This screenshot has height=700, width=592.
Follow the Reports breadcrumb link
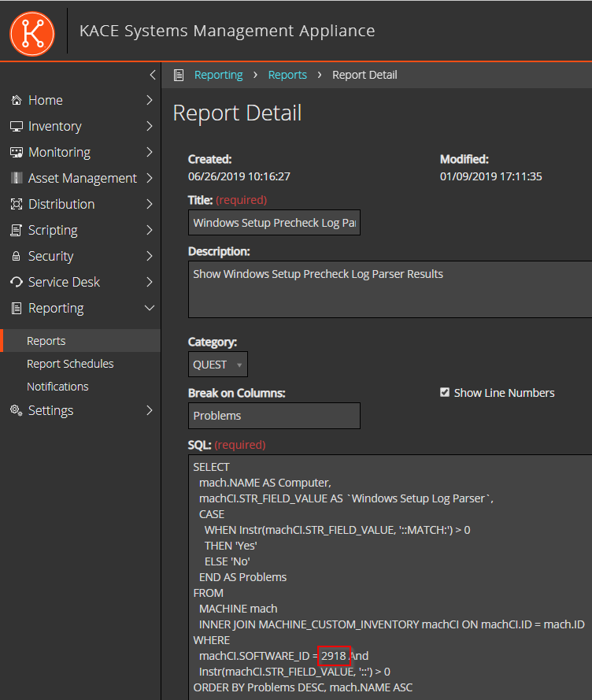click(287, 75)
